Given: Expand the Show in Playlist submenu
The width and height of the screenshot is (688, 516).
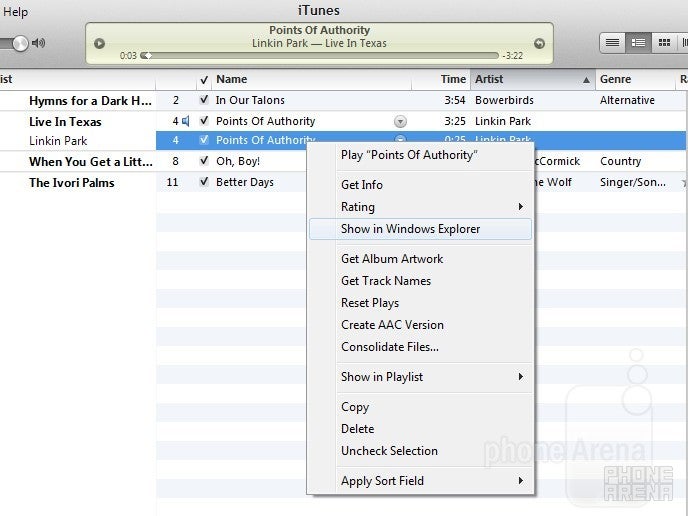Looking at the screenshot, I should 521,376.
